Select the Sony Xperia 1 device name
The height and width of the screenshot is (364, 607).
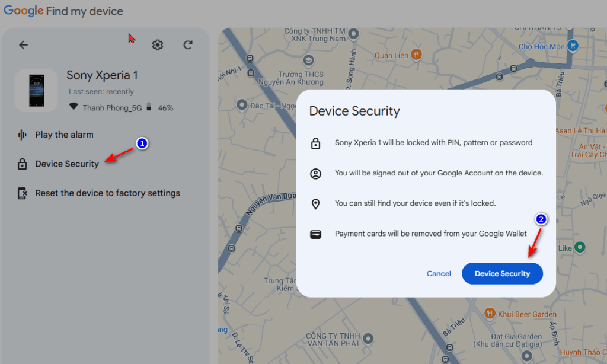pos(101,75)
